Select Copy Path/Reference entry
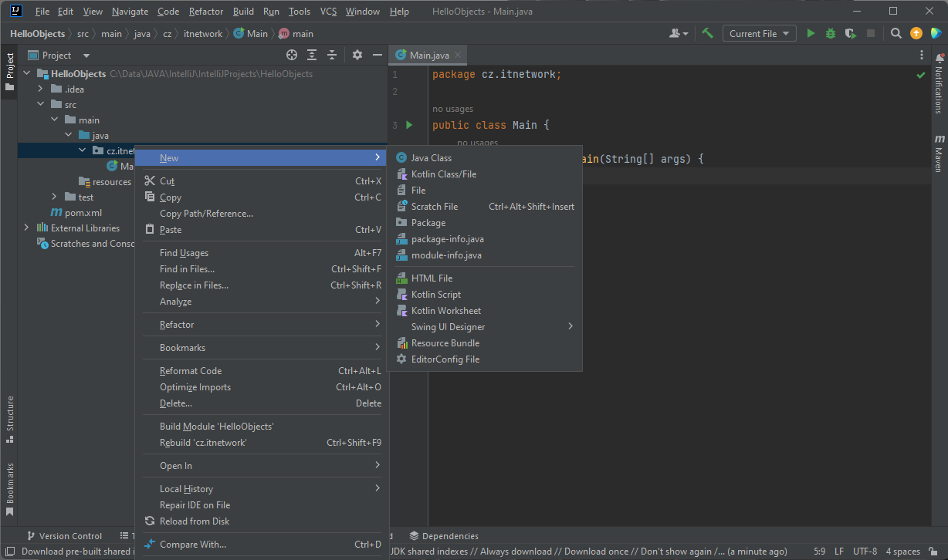The width and height of the screenshot is (948, 560). (262, 213)
